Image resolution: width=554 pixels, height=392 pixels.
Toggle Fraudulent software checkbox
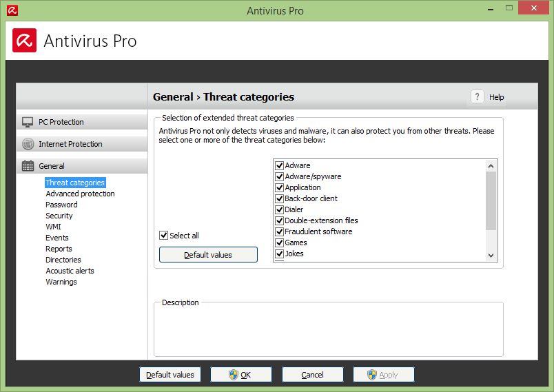280,231
